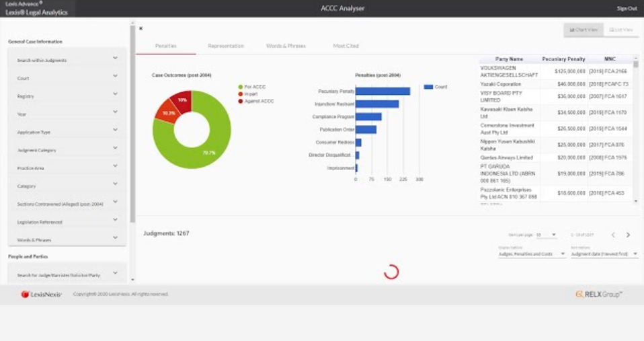Select VISY BOARD PTY LIMITED cell

509,97
